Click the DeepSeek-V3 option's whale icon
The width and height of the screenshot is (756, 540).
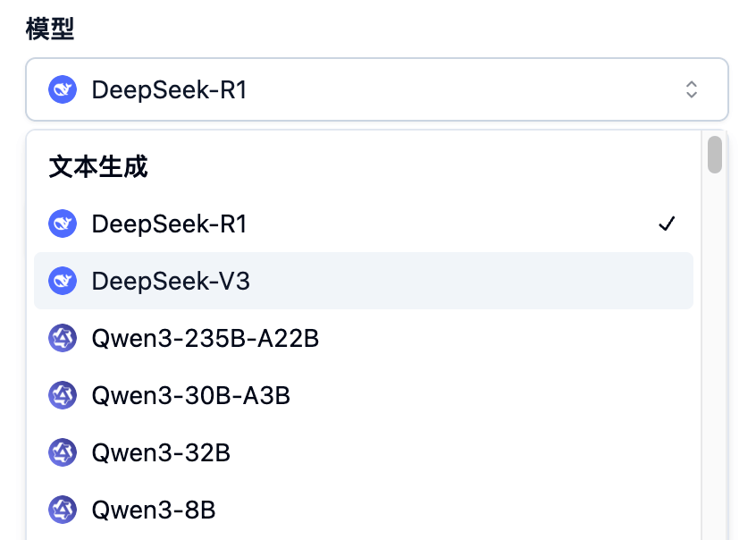[63, 281]
